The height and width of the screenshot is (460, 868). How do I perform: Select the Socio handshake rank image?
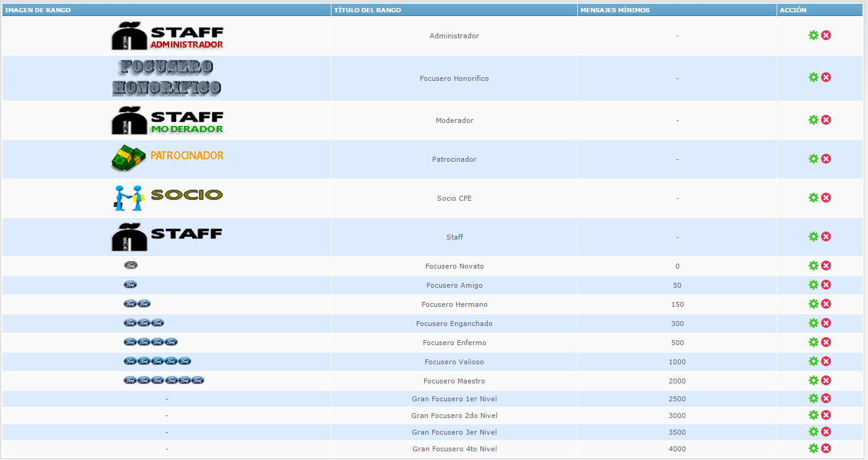pos(167,198)
